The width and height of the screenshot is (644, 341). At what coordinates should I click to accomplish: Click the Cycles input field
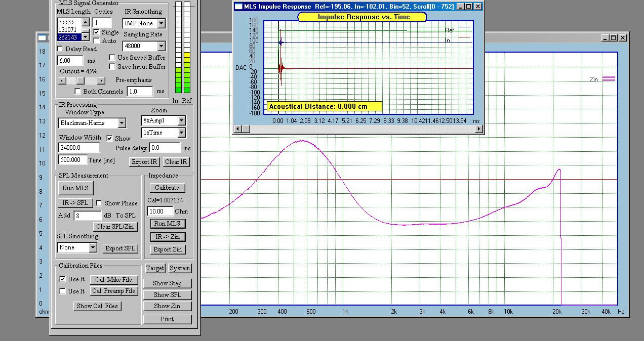tap(102, 23)
